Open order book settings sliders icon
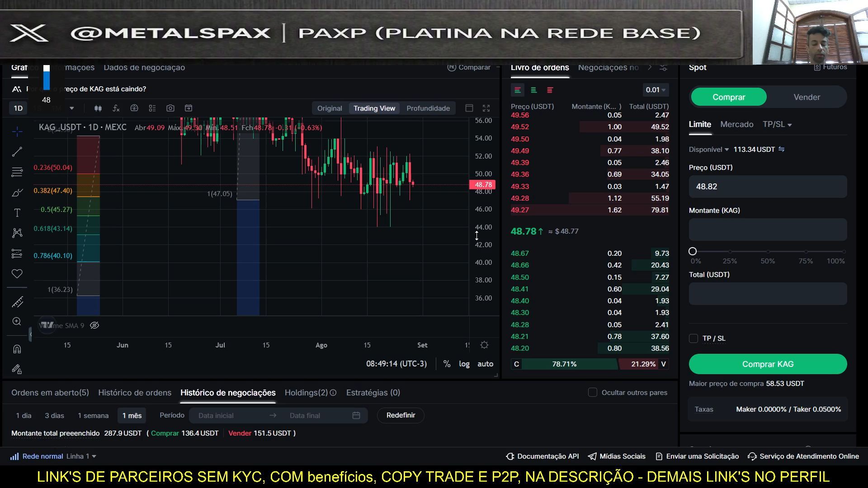The image size is (868, 488). (663, 67)
